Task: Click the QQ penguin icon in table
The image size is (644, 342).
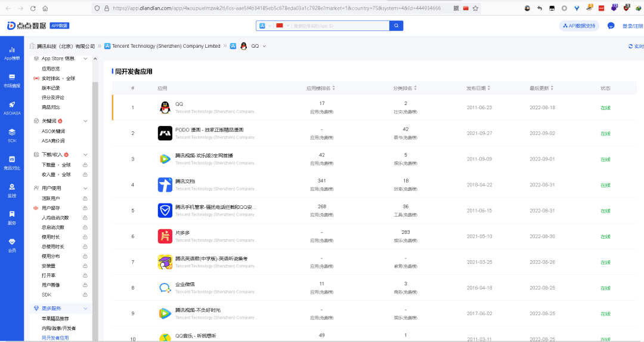Action: click(x=165, y=107)
